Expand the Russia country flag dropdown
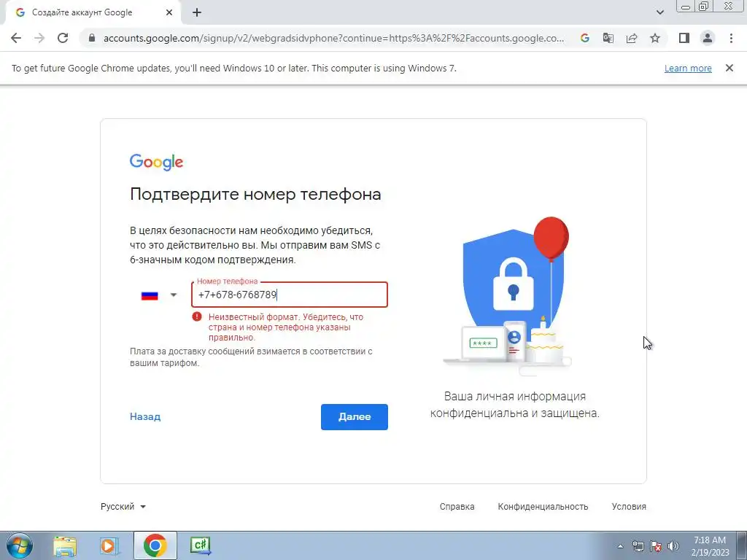Screen dimensions: 747x560 [x=159, y=295]
